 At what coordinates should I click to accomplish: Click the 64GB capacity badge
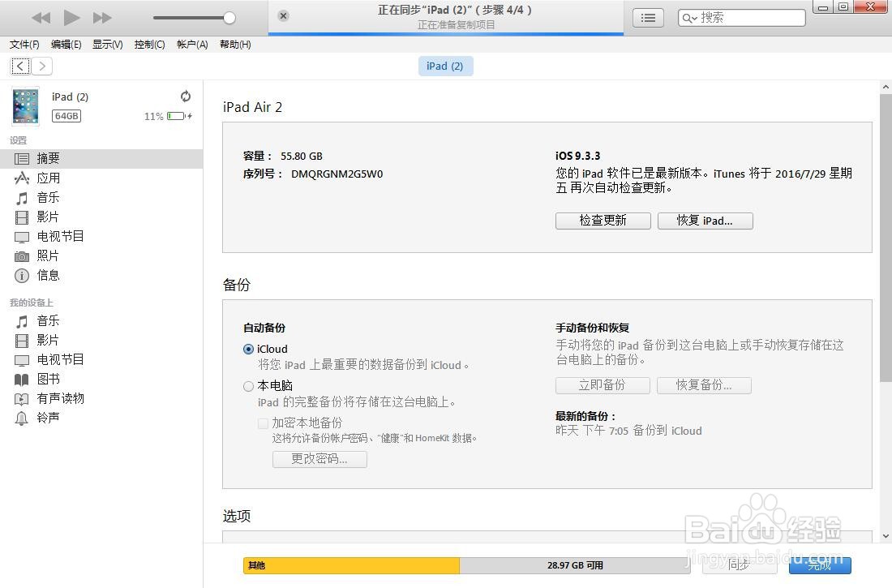click(x=66, y=116)
